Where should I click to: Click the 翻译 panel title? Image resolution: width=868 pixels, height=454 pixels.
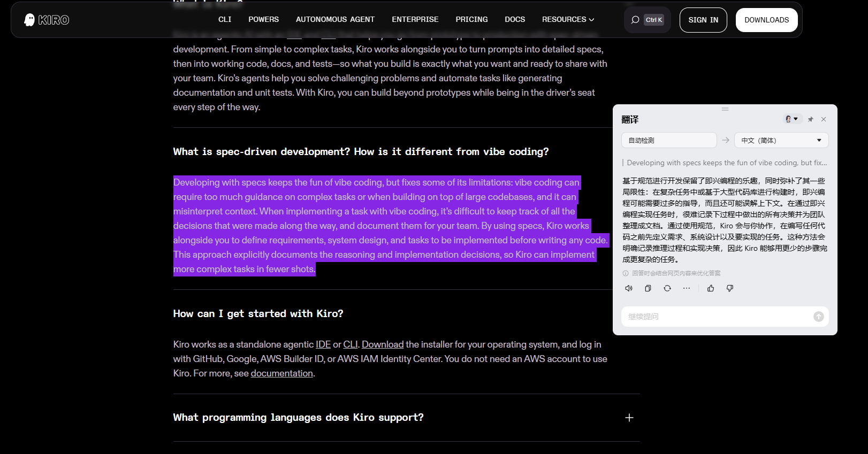click(630, 119)
